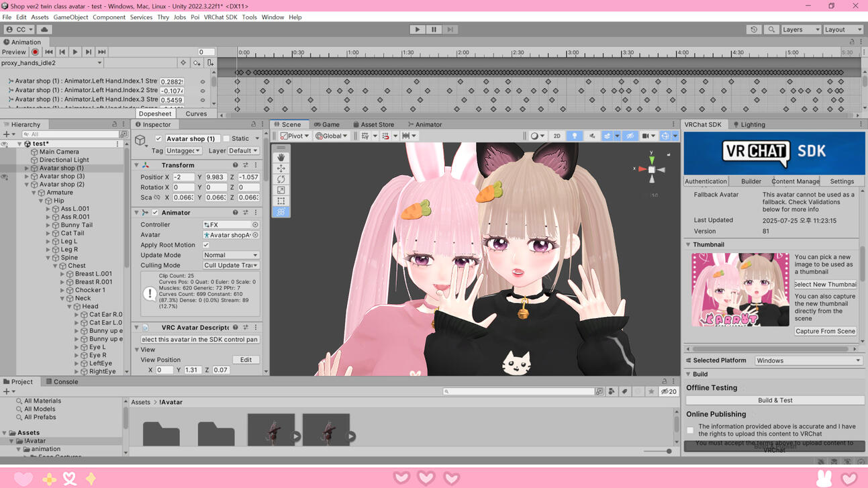
Task: Click the scene grid visibility icon
Action: [630, 135]
